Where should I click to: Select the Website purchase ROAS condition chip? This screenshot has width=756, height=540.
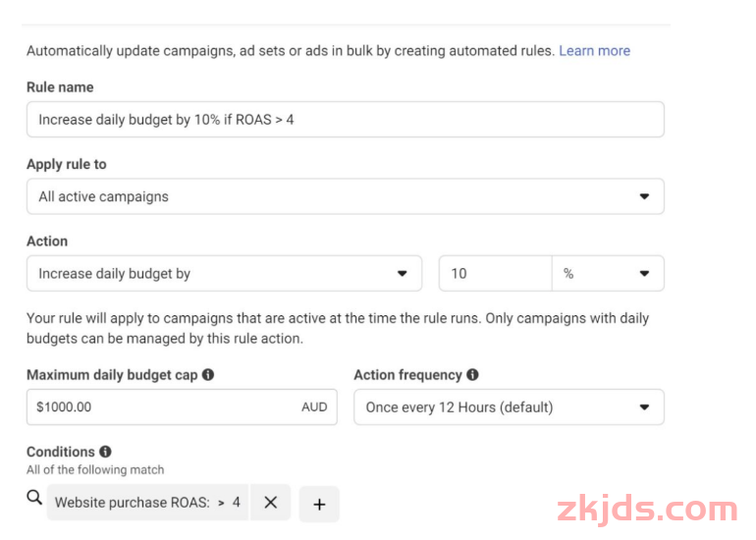(133, 502)
